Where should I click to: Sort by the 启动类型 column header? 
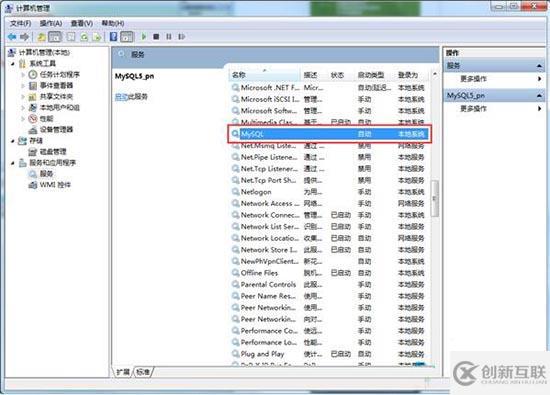click(374, 75)
